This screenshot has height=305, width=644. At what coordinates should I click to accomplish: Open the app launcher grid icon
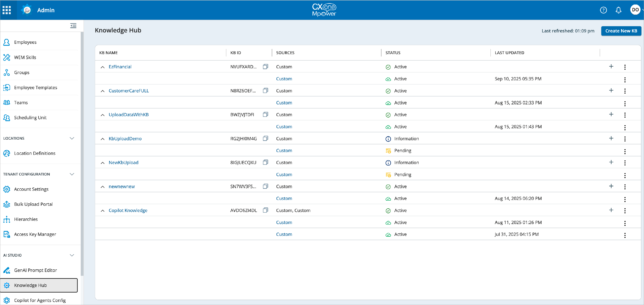(x=7, y=10)
